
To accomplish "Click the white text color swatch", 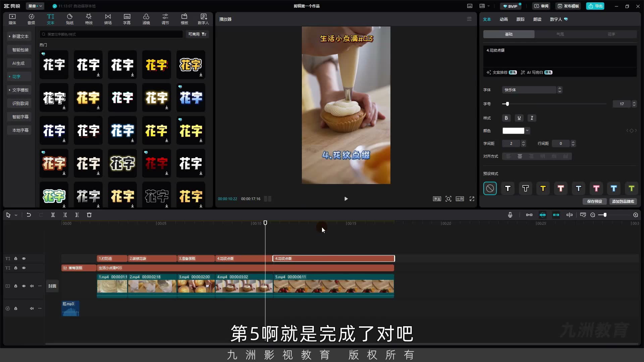I will click(x=513, y=131).
